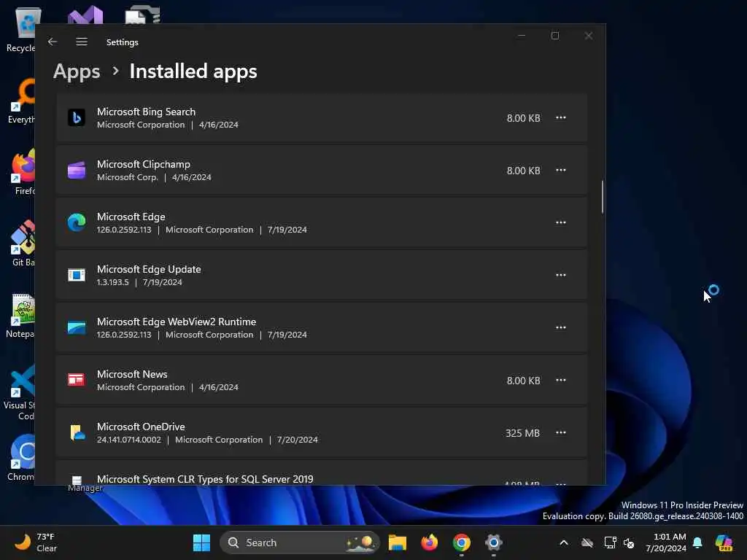Open File Explorer from the taskbar
The width and height of the screenshot is (747, 560).
(x=398, y=542)
